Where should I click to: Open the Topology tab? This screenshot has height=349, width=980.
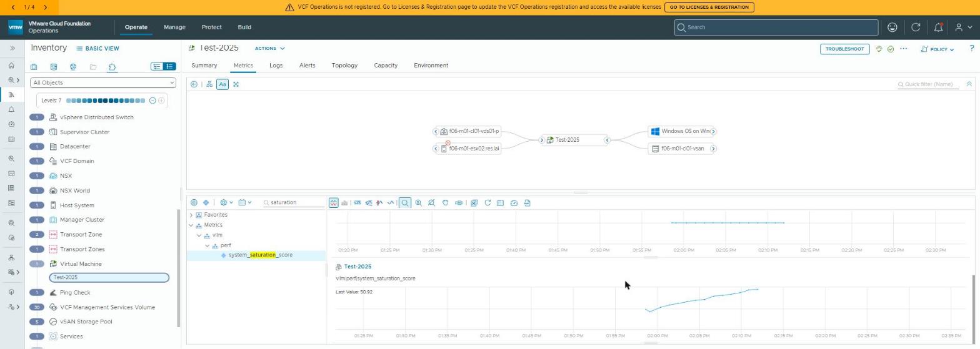point(344,66)
